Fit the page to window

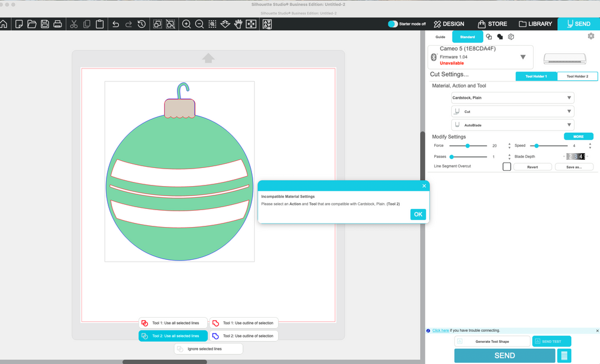(x=251, y=24)
